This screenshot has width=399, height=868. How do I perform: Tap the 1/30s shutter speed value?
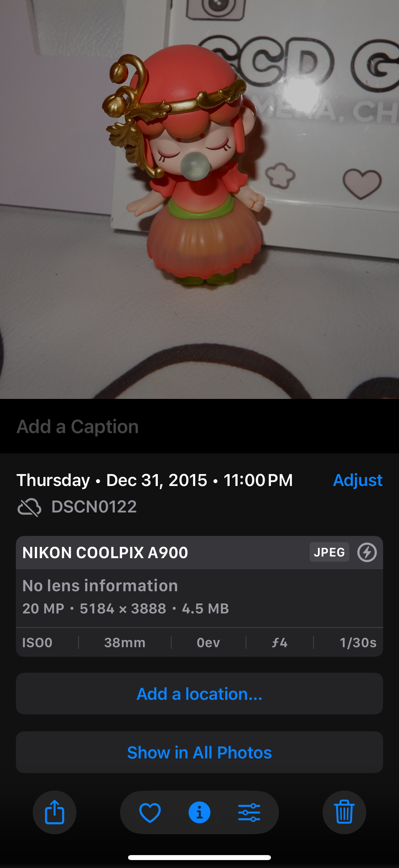[x=358, y=643]
